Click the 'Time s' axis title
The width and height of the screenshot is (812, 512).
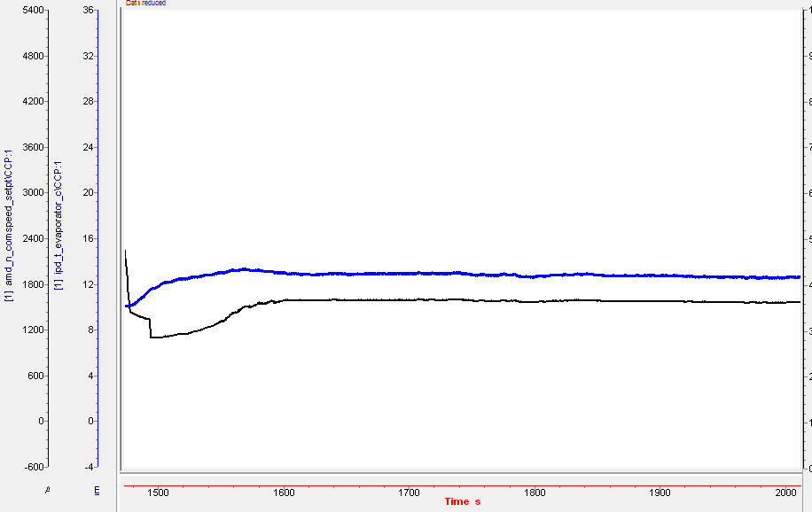pyautogui.click(x=463, y=501)
